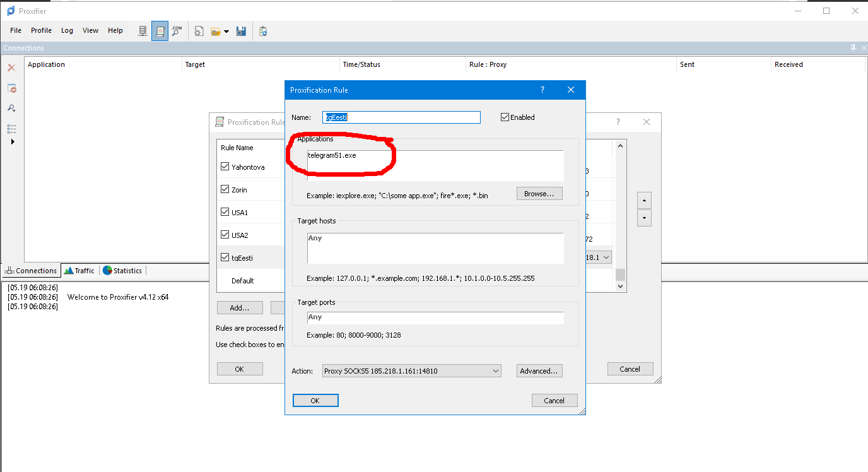
Task: Disable the USA1 rule checkbox
Action: point(225,213)
